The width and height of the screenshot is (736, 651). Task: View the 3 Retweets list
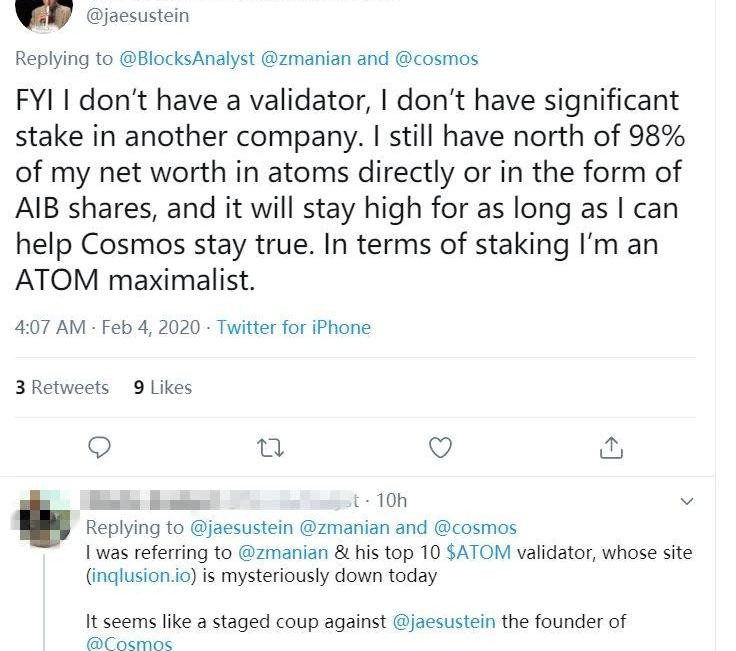coord(62,387)
